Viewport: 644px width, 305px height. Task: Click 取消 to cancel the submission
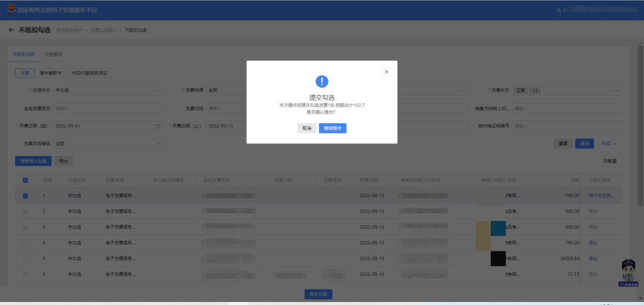[x=306, y=128]
